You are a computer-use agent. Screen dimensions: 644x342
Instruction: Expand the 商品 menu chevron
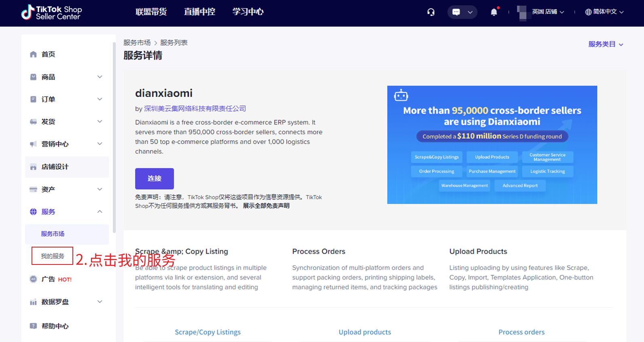[99, 77]
